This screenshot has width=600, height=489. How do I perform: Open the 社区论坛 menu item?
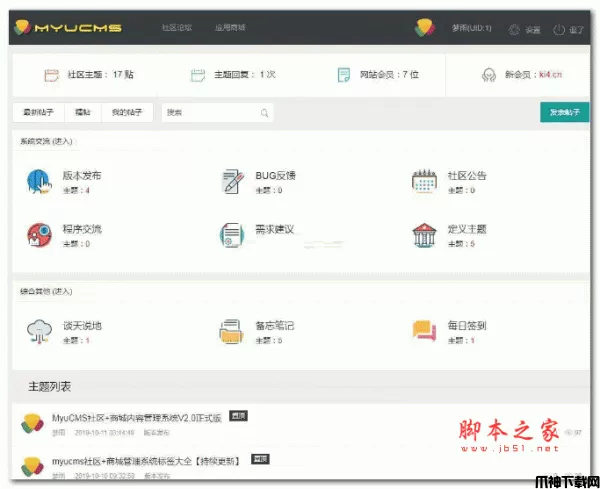click(177, 28)
